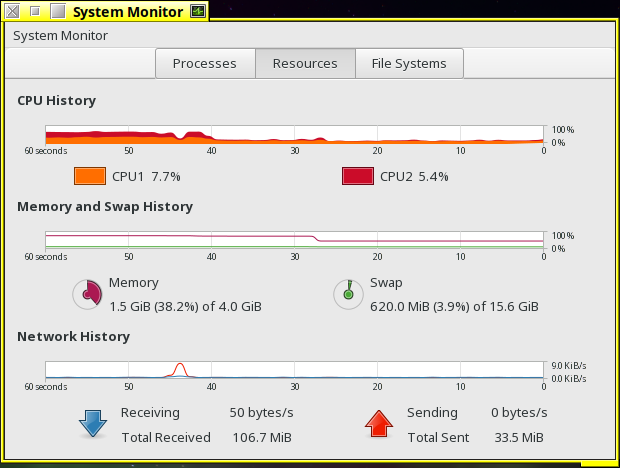
Task: Switch to the Processes tab
Action: (x=205, y=64)
